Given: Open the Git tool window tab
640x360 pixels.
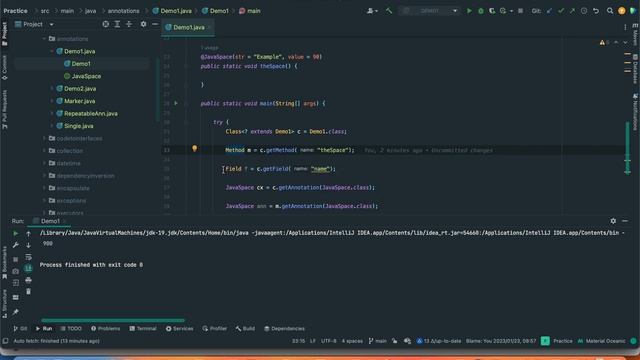Looking at the screenshot, I should (x=20, y=329).
